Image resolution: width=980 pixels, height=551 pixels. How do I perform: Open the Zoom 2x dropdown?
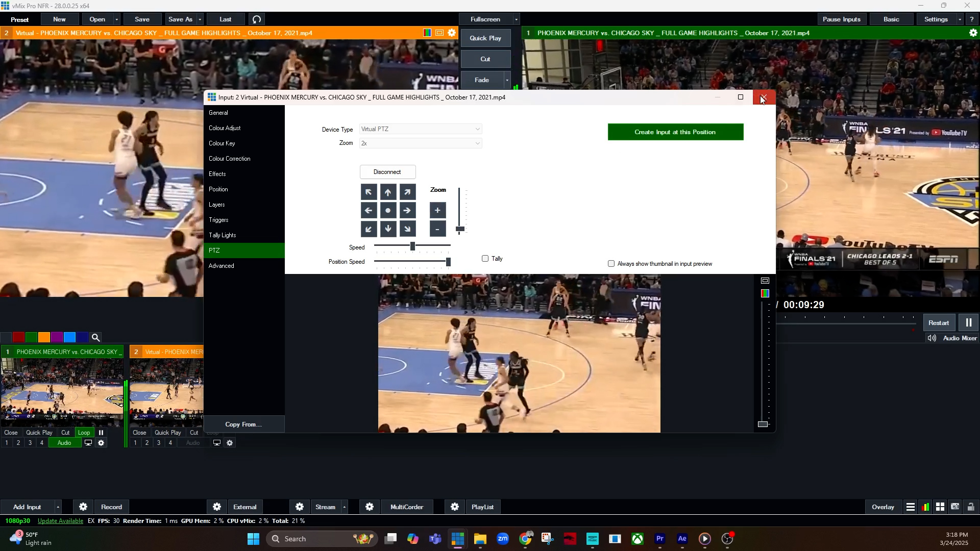(x=421, y=143)
